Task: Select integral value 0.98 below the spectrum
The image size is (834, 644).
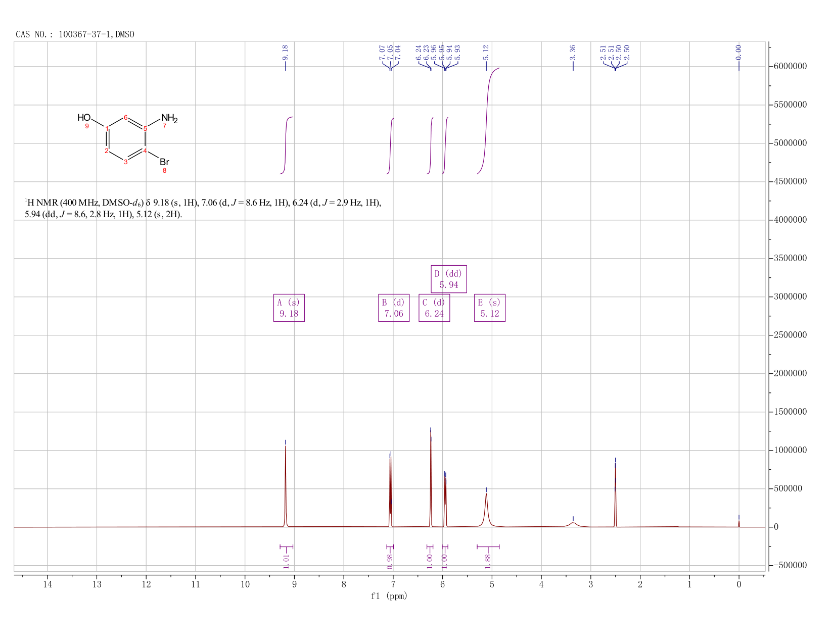Action: (390, 561)
